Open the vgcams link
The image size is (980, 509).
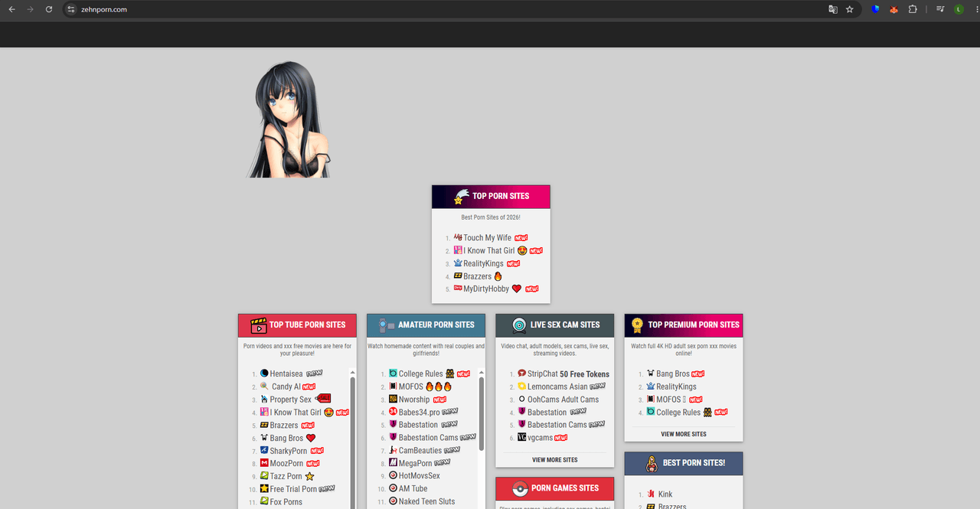540,438
